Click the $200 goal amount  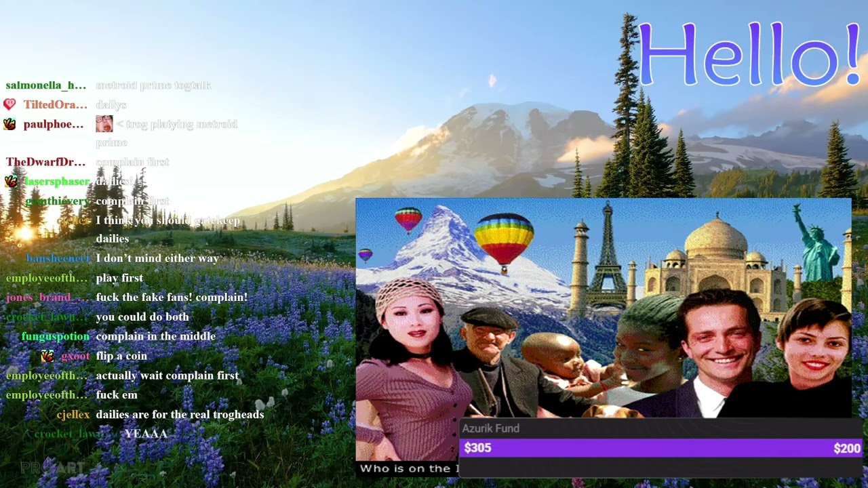click(x=847, y=448)
